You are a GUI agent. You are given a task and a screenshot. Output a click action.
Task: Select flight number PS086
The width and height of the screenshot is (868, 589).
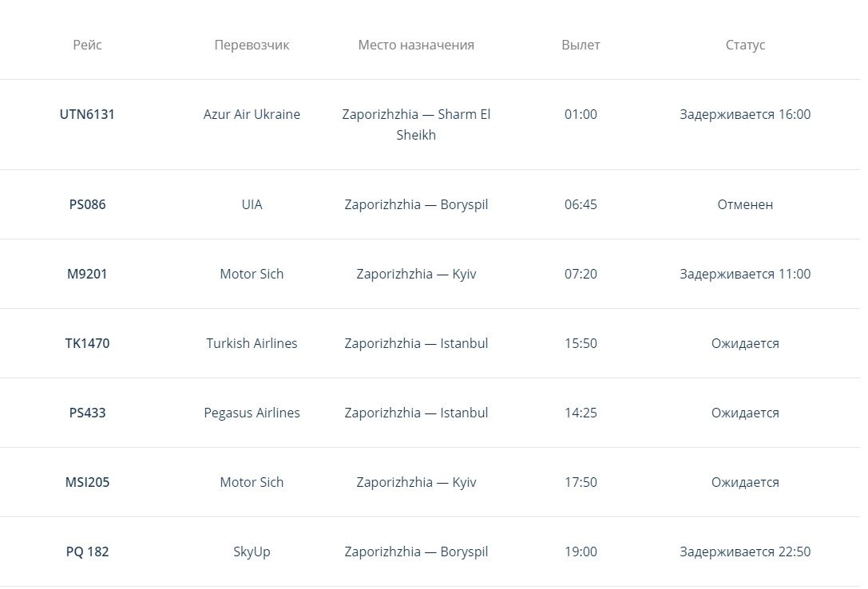tap(87, 204)
